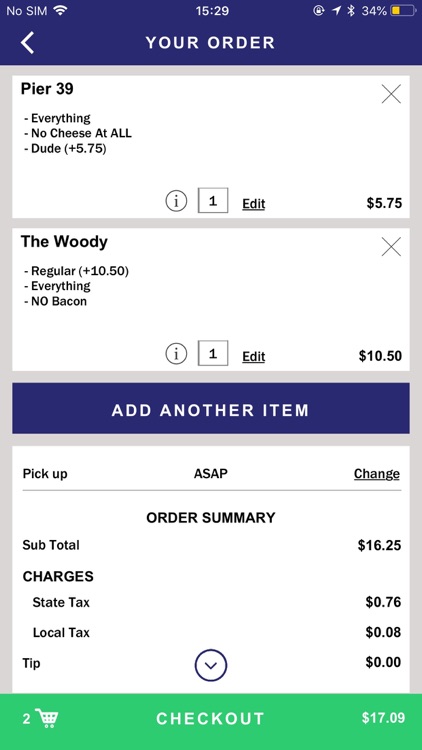Tap the Pier 39 item title
422x750 pixels.
pyautogui.click(x=47, y=89)
